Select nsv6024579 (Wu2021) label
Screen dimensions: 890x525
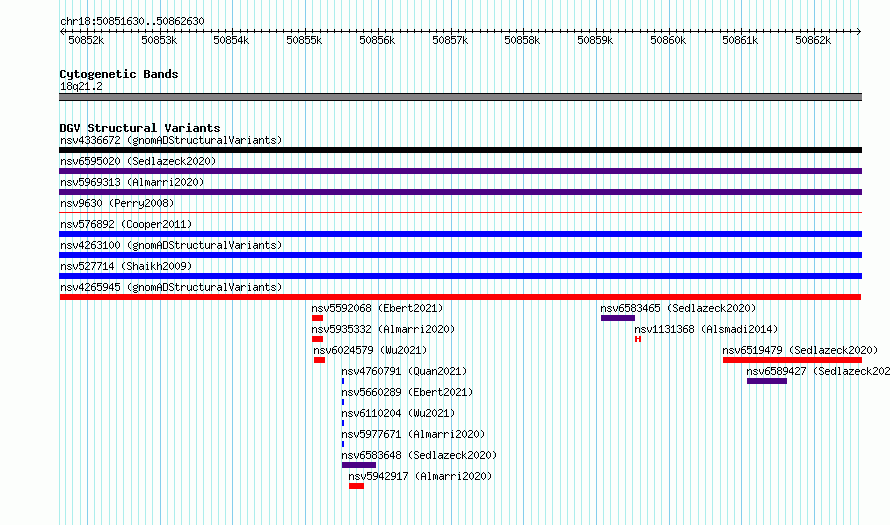point(370,350)
